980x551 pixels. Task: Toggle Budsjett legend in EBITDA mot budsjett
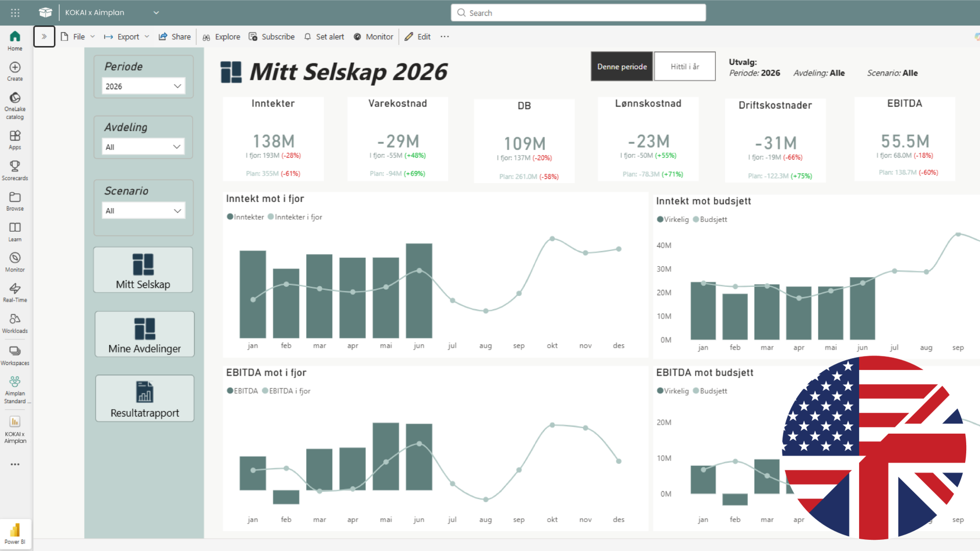click(710, 391)
